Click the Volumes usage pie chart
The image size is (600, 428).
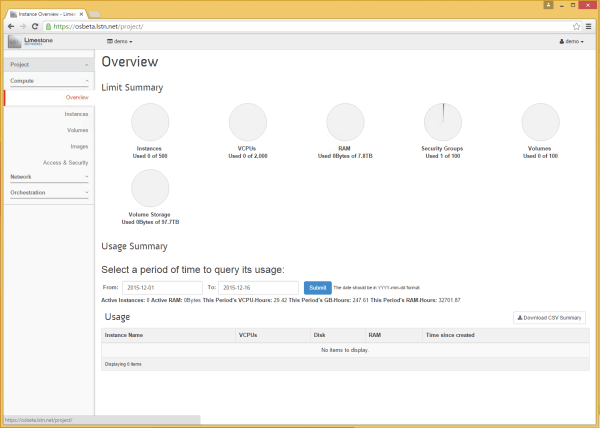tap(540, 122)
